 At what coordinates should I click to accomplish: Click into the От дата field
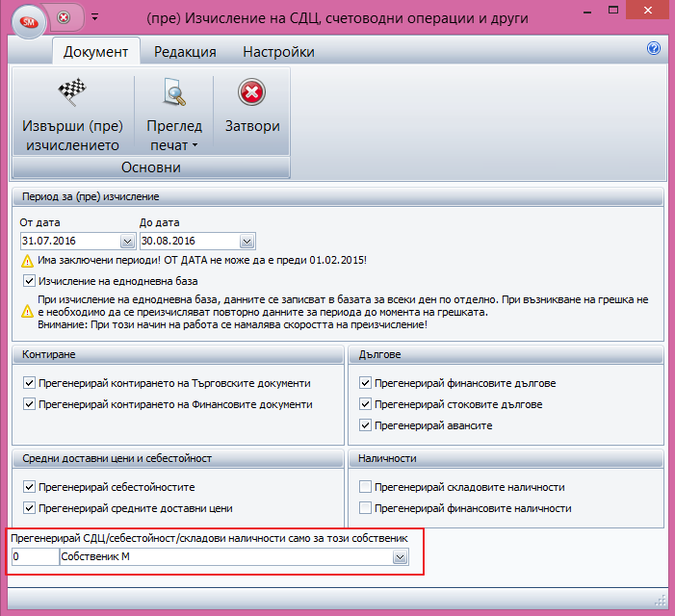click(x=70, y=241)
